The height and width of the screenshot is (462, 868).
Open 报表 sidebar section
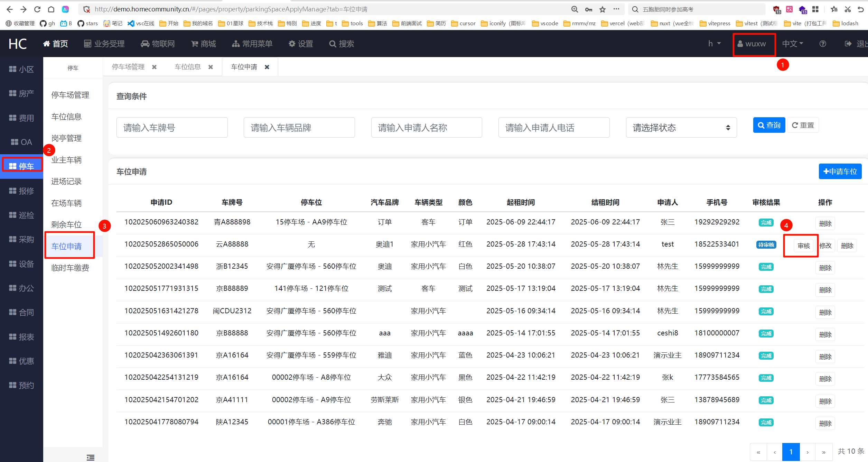[x=21, y=337]
